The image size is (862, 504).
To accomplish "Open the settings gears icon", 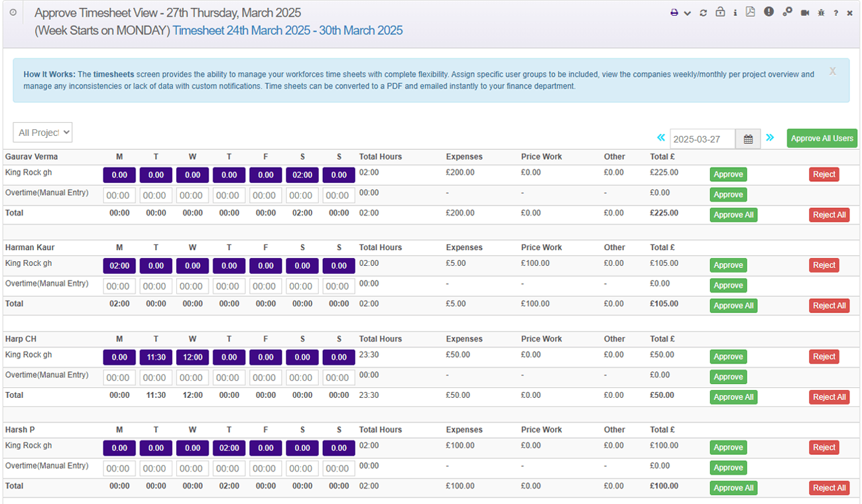I will pos(787,13).
